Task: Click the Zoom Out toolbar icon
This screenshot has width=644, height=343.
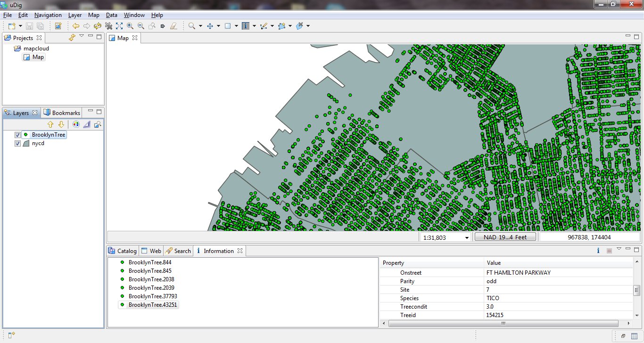Action: 141,26
